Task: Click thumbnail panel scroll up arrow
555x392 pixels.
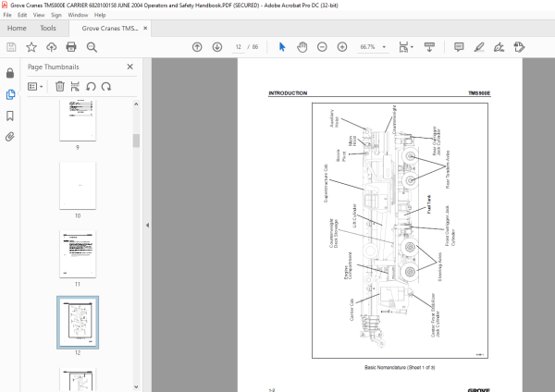Action: [x=136, y=104]
